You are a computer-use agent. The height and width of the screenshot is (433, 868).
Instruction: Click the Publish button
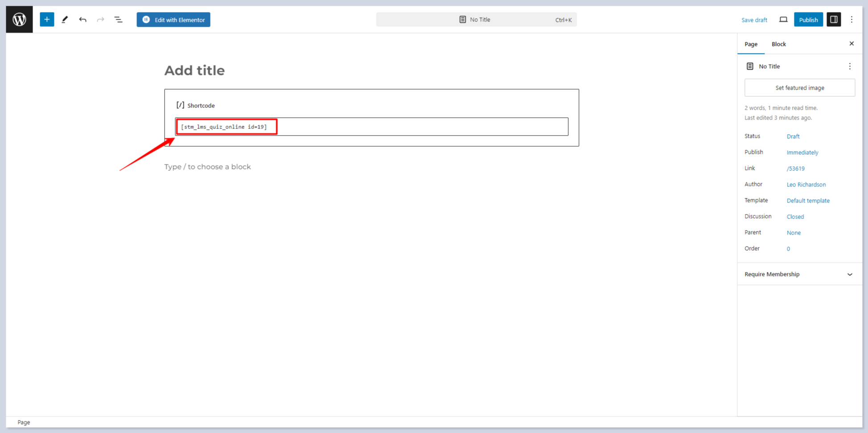808,20
